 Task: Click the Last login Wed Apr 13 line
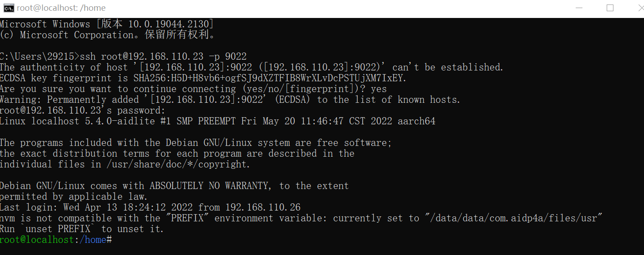pyautogui.click(x=150, y=207)
